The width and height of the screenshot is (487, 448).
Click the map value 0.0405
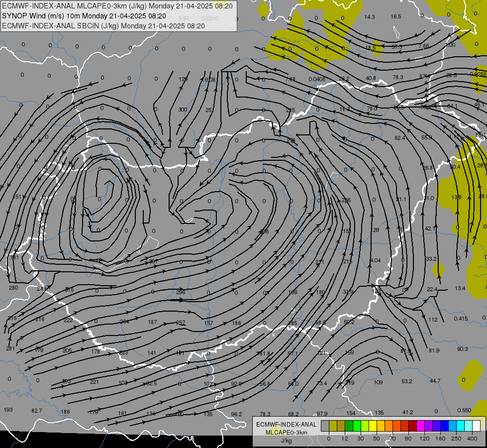317,79
